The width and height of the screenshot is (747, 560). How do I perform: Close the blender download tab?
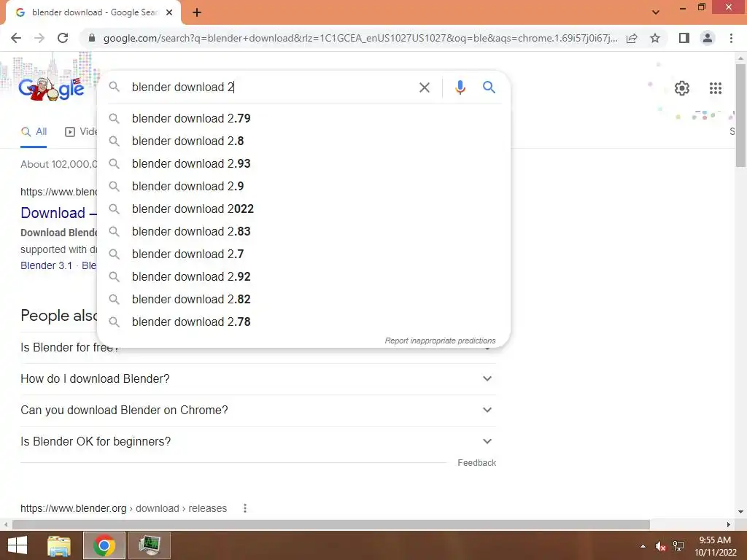169,12
